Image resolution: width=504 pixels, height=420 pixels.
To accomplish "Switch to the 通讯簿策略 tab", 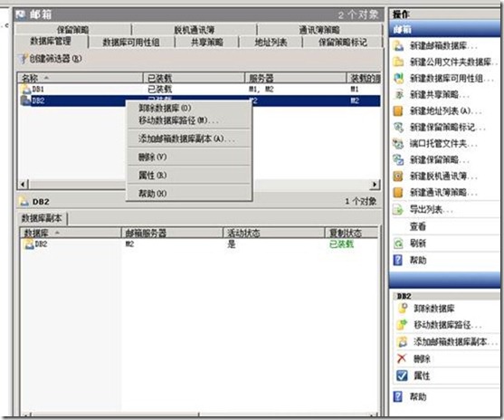I will (319, 30).
